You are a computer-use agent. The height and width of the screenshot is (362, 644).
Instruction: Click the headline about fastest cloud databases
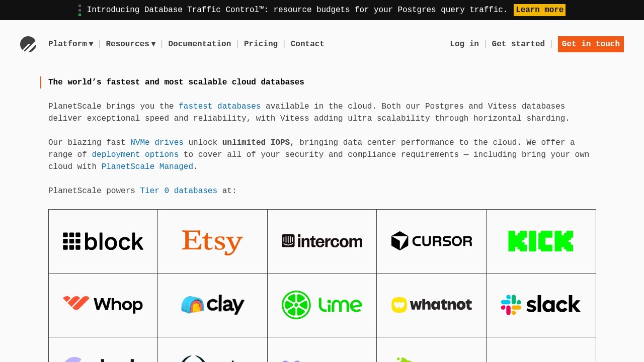[176, 82]
